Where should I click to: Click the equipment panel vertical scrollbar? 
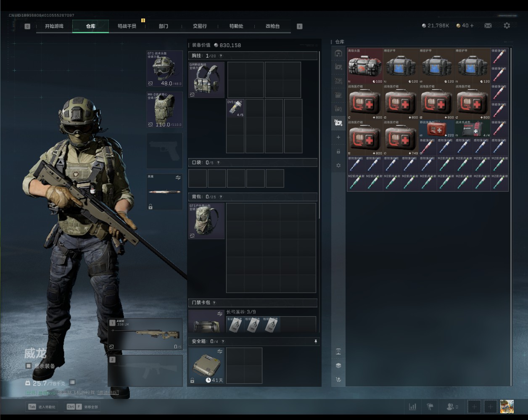click(319, 135)
